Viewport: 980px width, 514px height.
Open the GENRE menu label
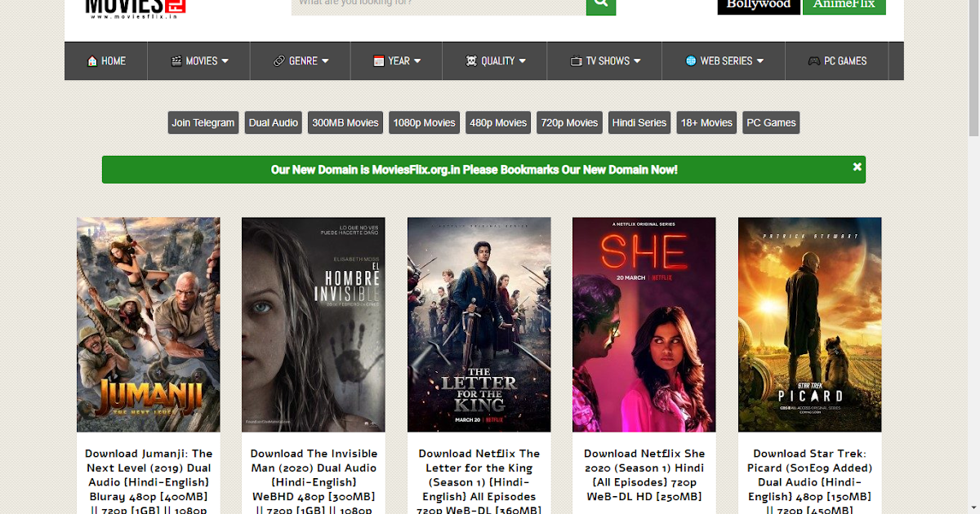[303, 61]
